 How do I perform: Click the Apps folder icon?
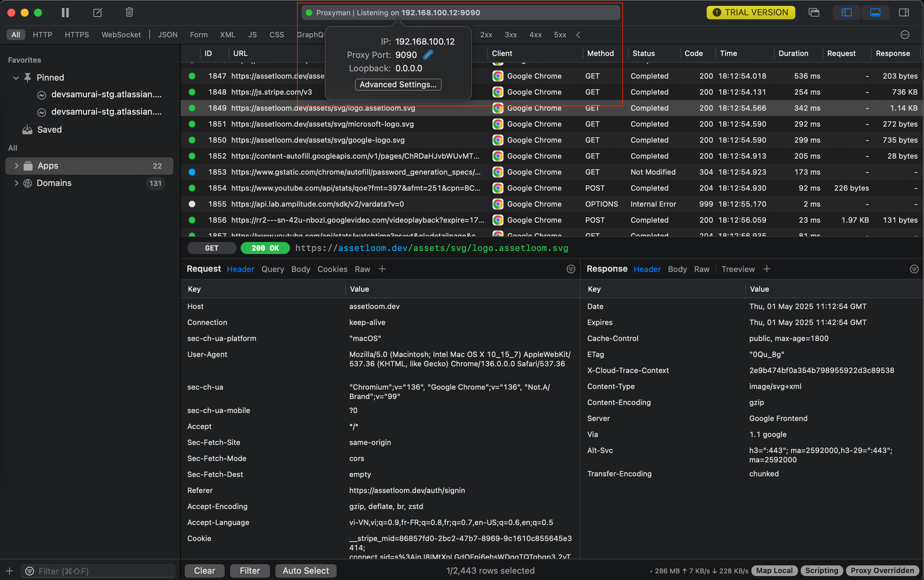click(28, 166)
